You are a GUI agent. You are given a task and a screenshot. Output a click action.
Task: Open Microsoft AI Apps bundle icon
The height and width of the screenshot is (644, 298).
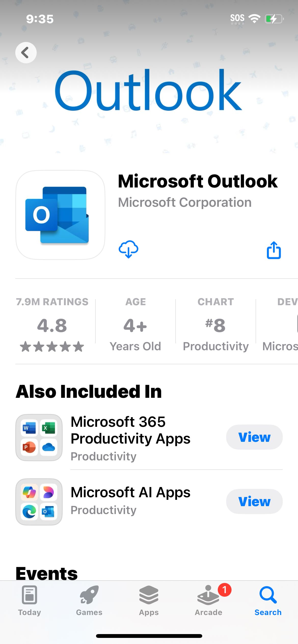click(39, 502)
